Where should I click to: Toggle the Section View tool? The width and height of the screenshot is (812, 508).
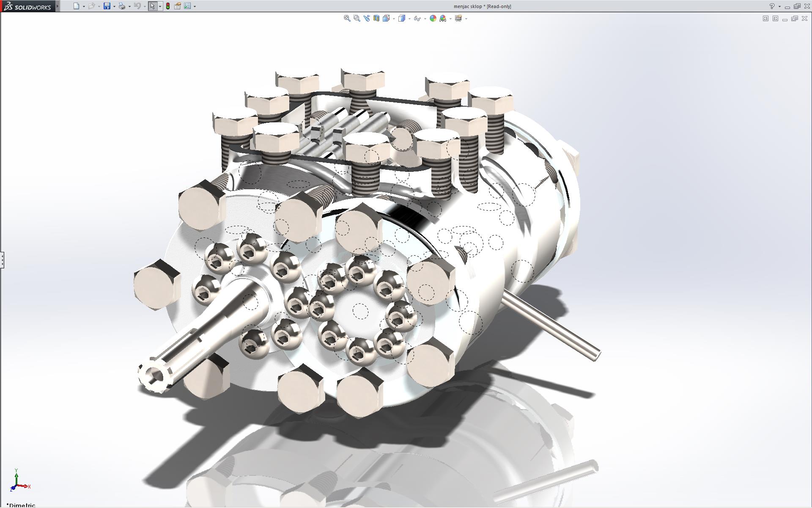tap(376, 18)
